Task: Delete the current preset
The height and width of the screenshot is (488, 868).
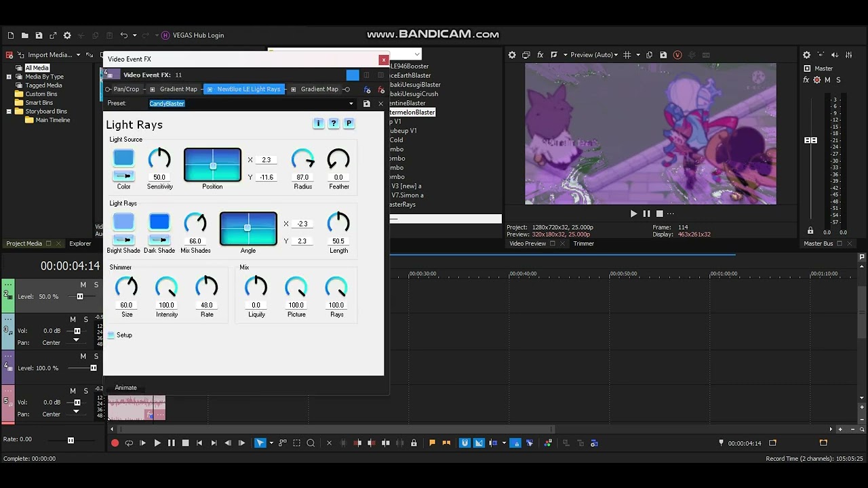Action: click(x=380, y=104)
